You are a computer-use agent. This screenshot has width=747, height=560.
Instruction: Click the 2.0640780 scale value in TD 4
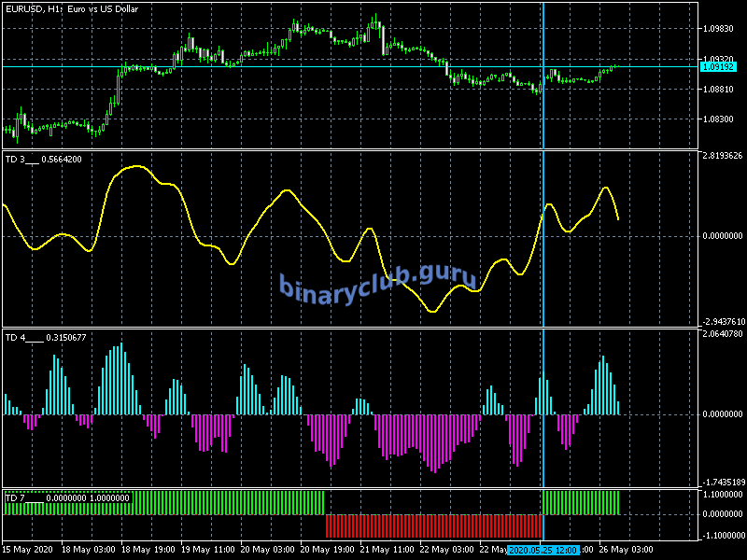722,333
